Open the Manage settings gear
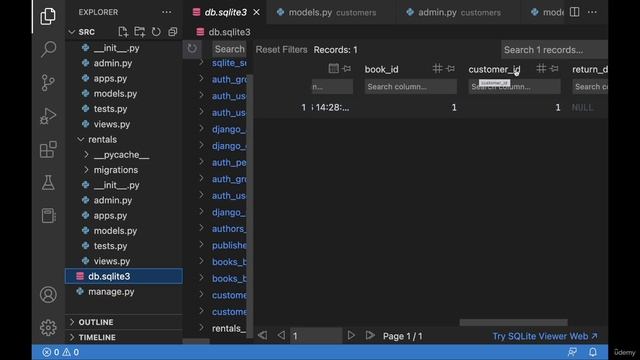 point(48,327)
